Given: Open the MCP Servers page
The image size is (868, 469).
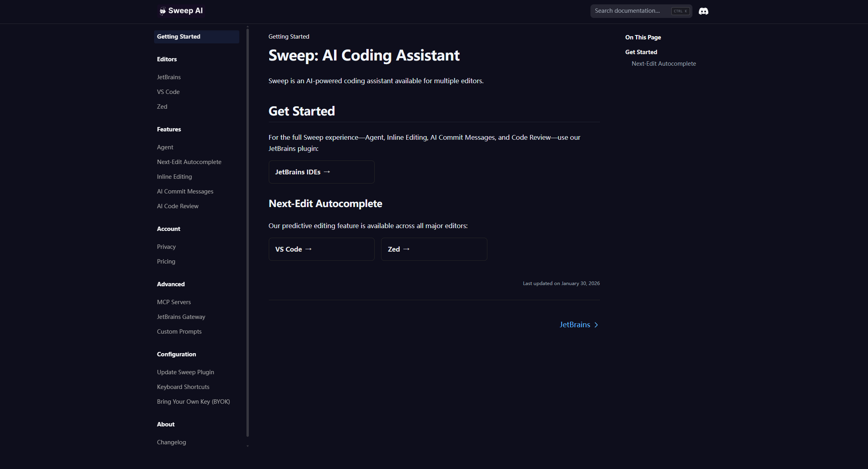Looking at the screenshot, I should (174, 302).
